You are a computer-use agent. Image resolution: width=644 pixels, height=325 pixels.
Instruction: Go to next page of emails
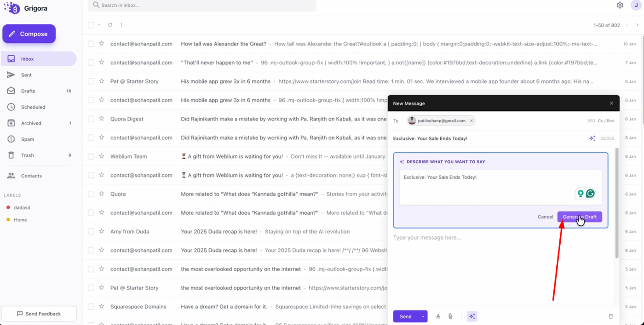[637, 25]
